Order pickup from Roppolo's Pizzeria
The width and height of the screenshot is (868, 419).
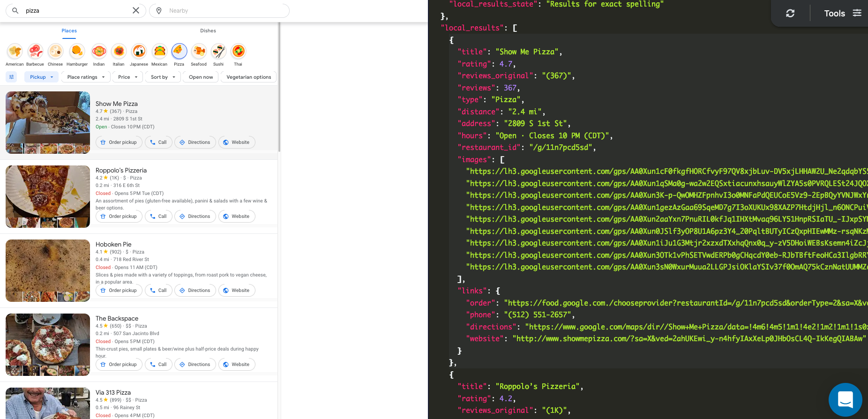[x=119, y=216]
